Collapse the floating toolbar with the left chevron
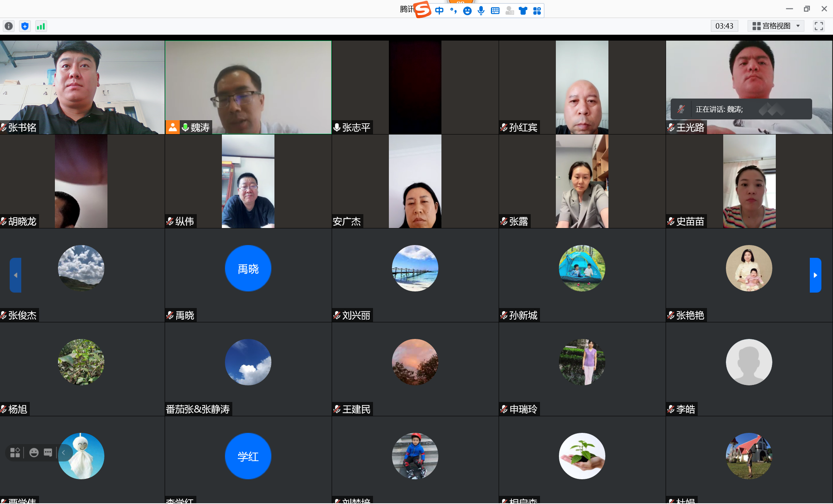This screenshot has width=833, height=504. [64, 453]
